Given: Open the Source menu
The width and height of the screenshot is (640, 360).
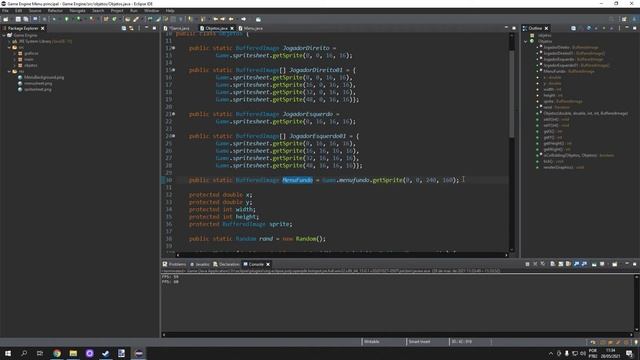Looking at the screenshot, I should tap(35, 11).
